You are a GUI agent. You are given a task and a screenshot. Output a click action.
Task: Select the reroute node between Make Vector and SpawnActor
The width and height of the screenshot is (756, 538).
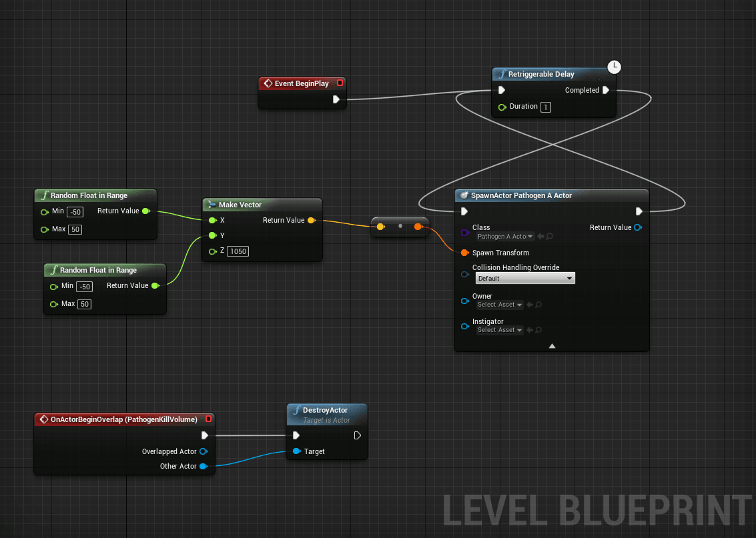pyautogui.click(x=400, y=226)
